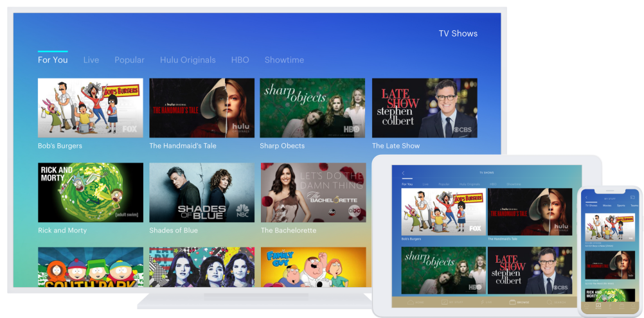Switch to the Movies tab on the phone
The height and width of the screenshot is (318, 644).
coord(607,206)
